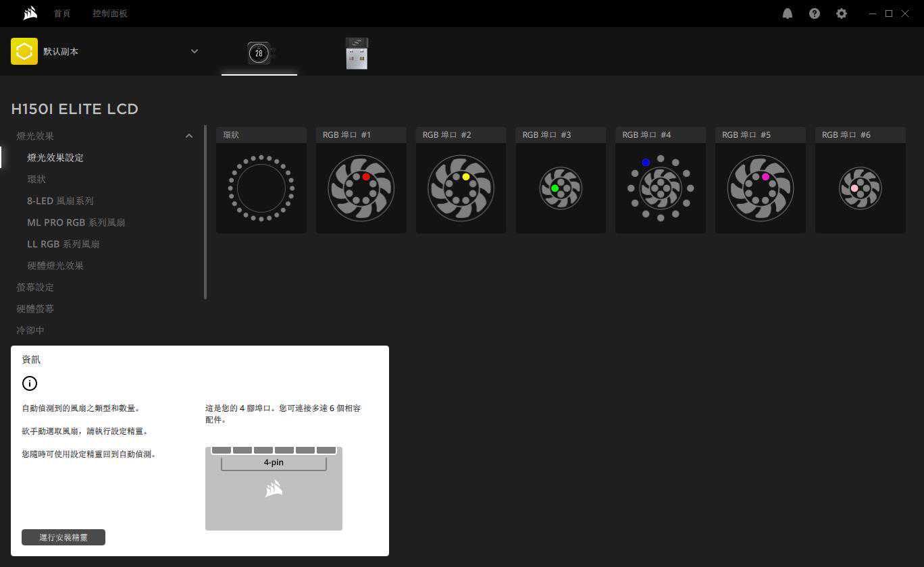Open the 默认副本 profile dropdown
Viewport: 924px width, 567px height.
click(195, 51)
